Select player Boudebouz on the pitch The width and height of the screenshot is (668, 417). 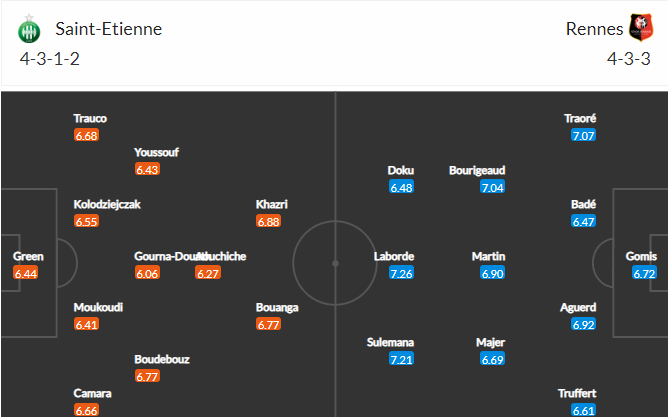(x=162, y=359)
